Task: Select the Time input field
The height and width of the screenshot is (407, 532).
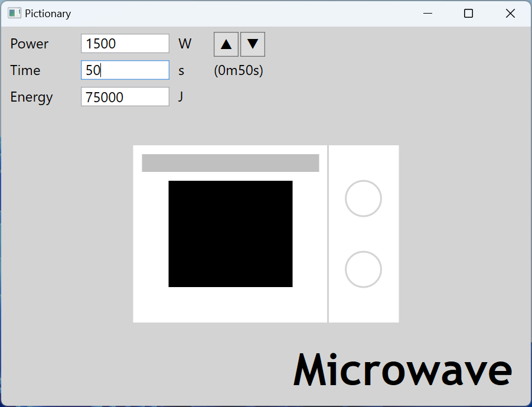Action: pyautogui.click(x=124, y=70)
